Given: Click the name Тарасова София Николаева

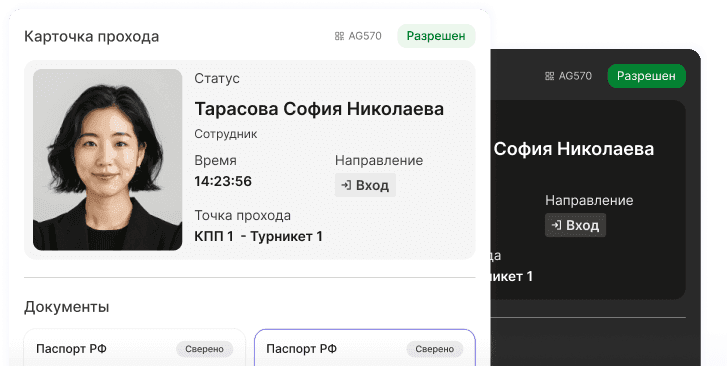Looking at the screenshot, I should [319, 109].
